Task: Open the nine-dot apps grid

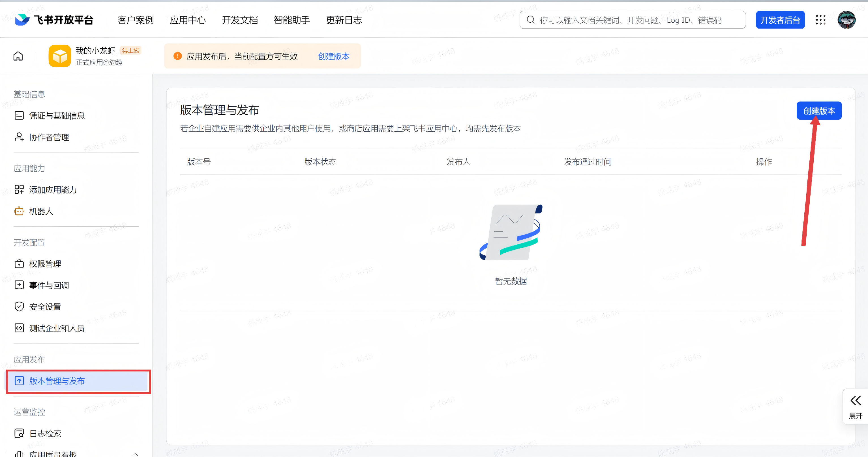Action: click(x=820, y=20)
